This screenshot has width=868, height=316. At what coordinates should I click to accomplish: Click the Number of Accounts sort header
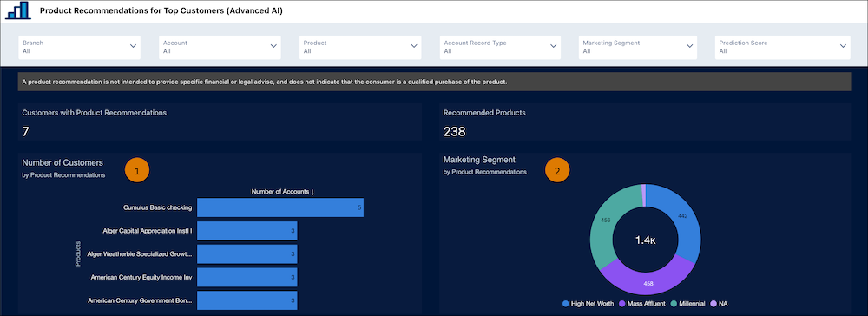(283, 192)
